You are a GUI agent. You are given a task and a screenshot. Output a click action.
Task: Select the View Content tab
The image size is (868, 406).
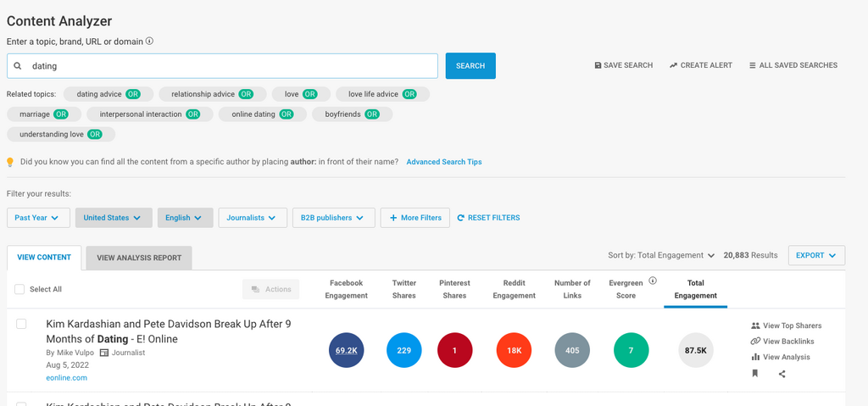44,258
